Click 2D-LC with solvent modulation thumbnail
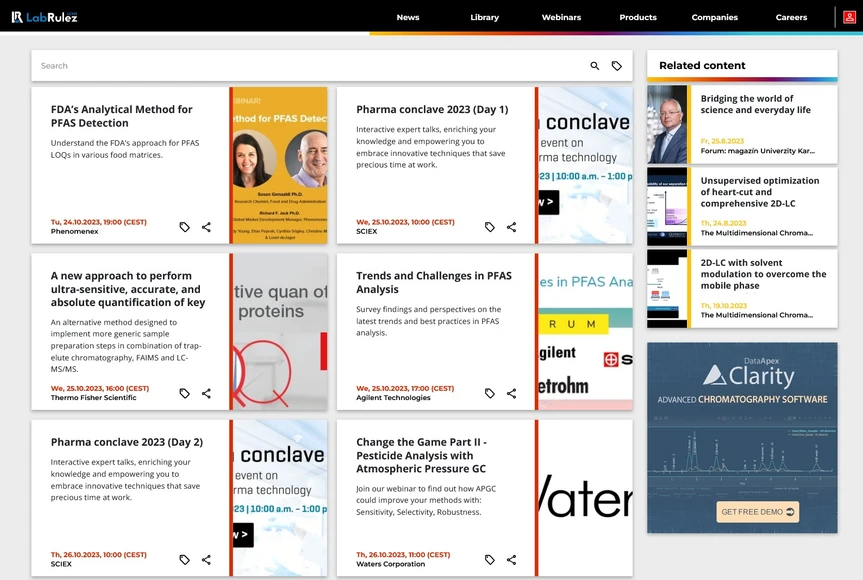The image size is (863, 580). (x=667, y=288)
